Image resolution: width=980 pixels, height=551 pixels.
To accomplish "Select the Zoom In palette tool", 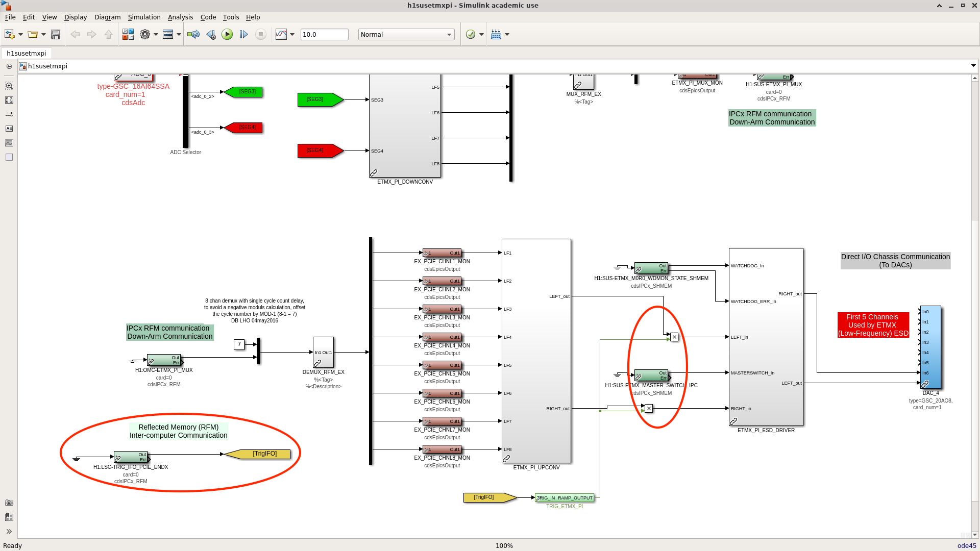I will (x=9, y=86).
